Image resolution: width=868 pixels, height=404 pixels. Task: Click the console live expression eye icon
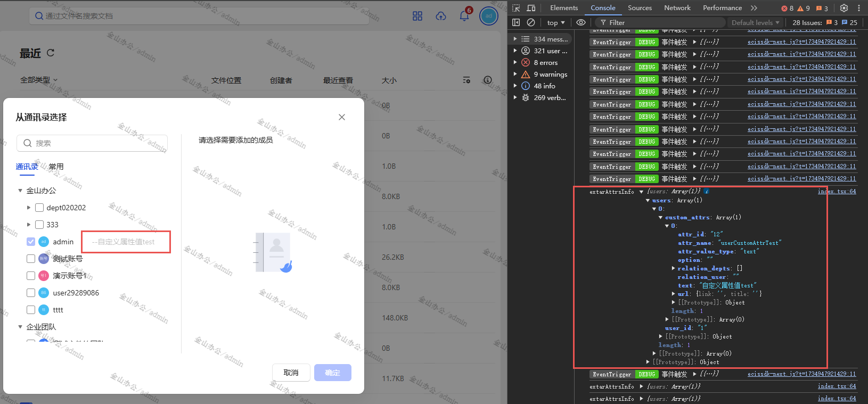coord(581,22)
